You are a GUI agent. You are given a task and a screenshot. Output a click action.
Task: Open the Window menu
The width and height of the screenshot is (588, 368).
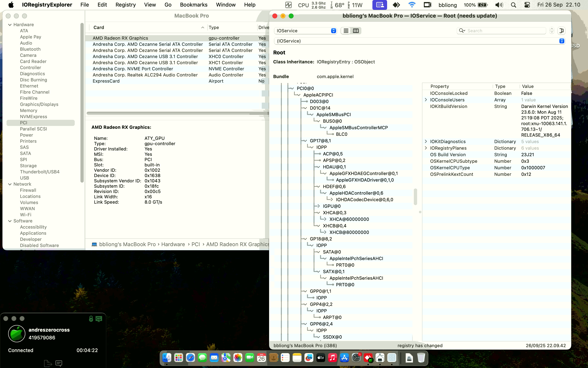point(226,5)
